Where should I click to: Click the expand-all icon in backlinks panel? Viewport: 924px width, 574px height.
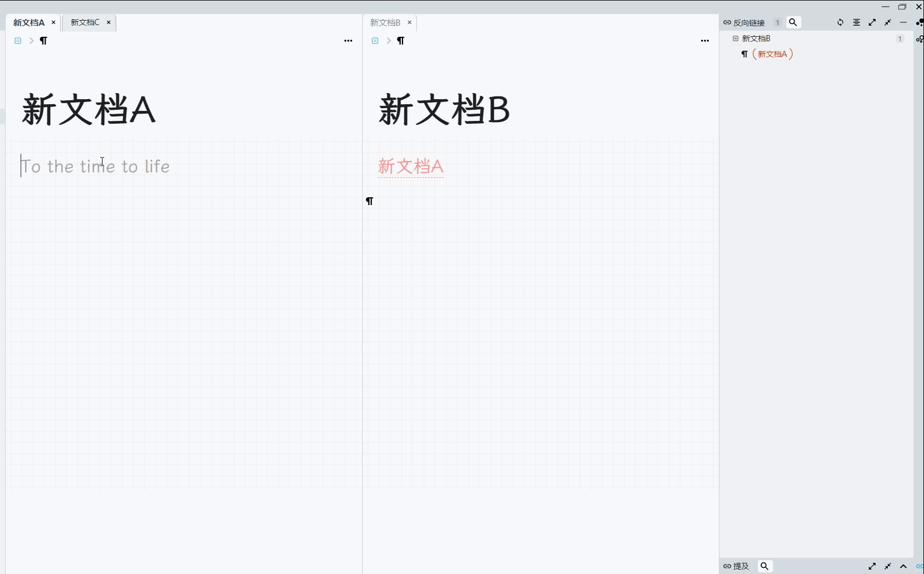pos(872,22)
